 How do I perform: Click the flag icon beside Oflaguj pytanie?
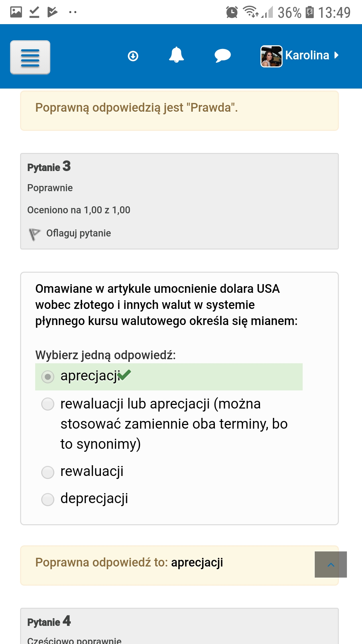point(34,234)
